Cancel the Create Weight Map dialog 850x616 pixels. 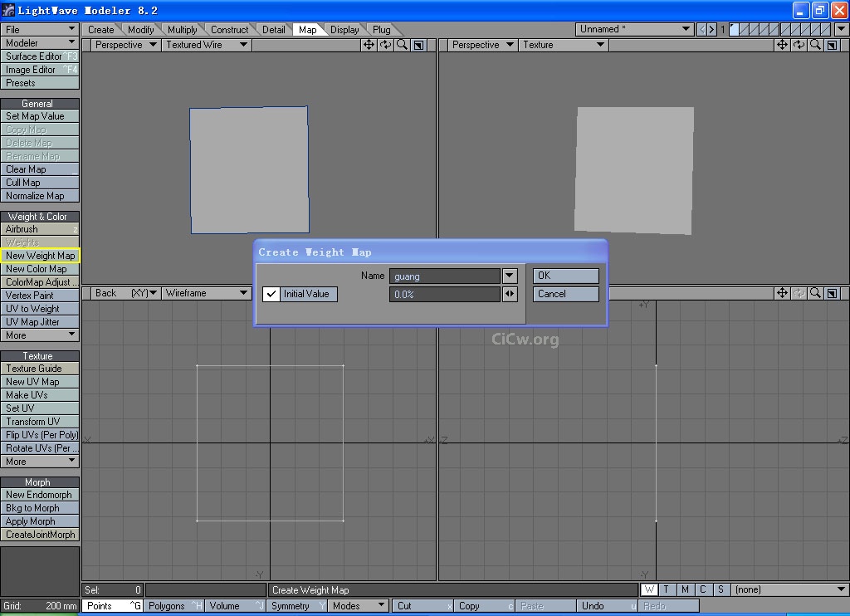(565, 294)
